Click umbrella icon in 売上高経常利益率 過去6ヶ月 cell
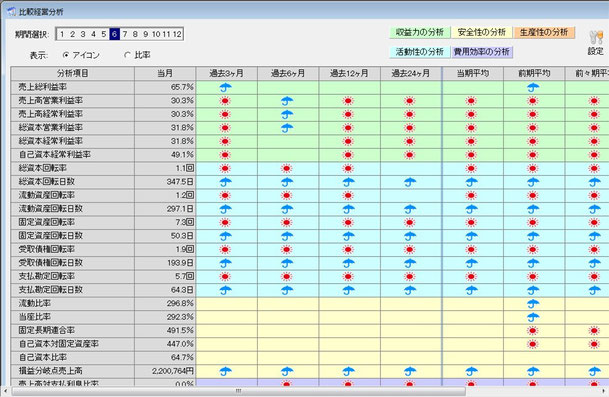The height and width of the screenshot is (397, 609). pos(287,115)
